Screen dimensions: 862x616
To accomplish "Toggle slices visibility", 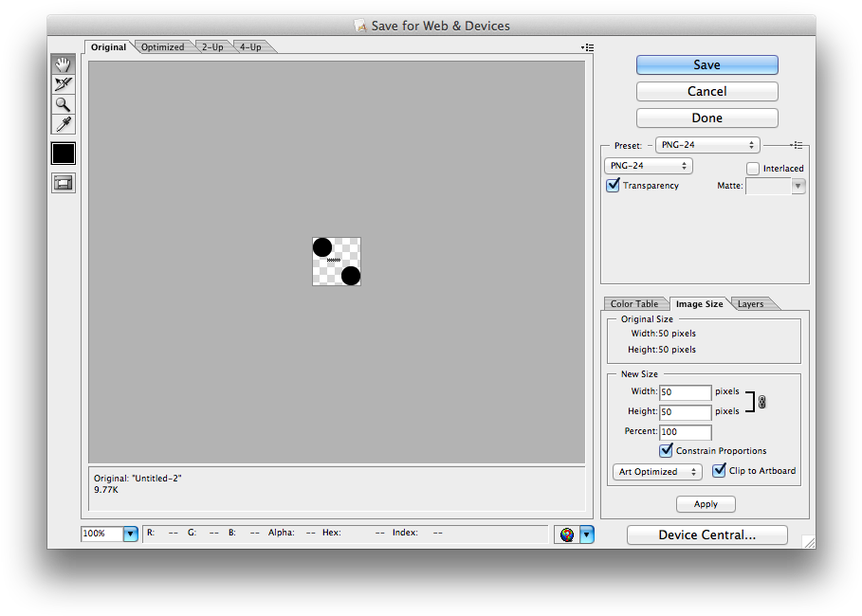I will coord(63,182).
